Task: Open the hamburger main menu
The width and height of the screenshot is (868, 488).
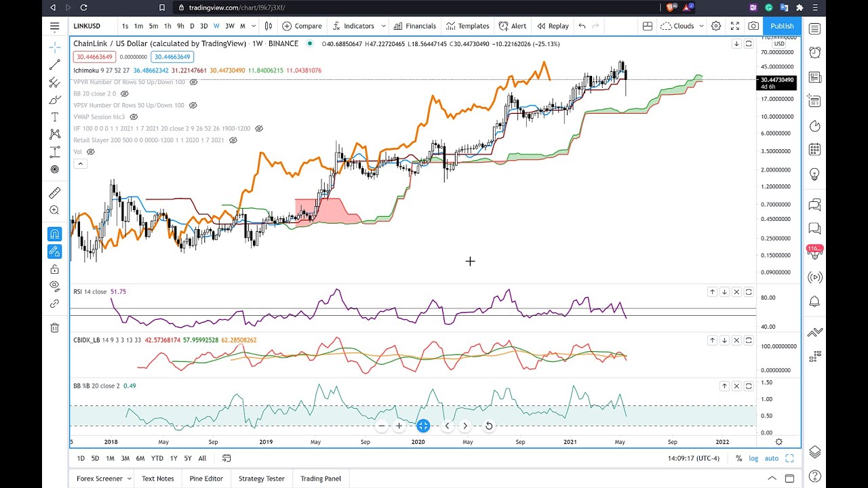Action: (55, 26)
